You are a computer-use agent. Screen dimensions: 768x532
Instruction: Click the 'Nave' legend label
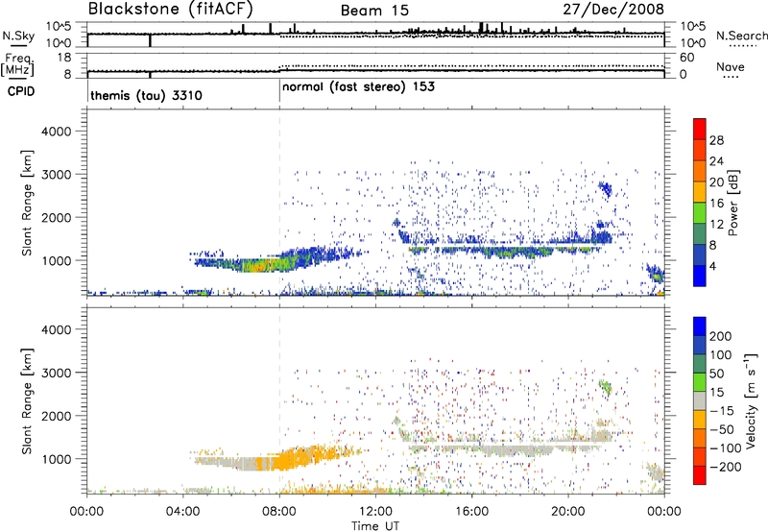coord(731,67)
